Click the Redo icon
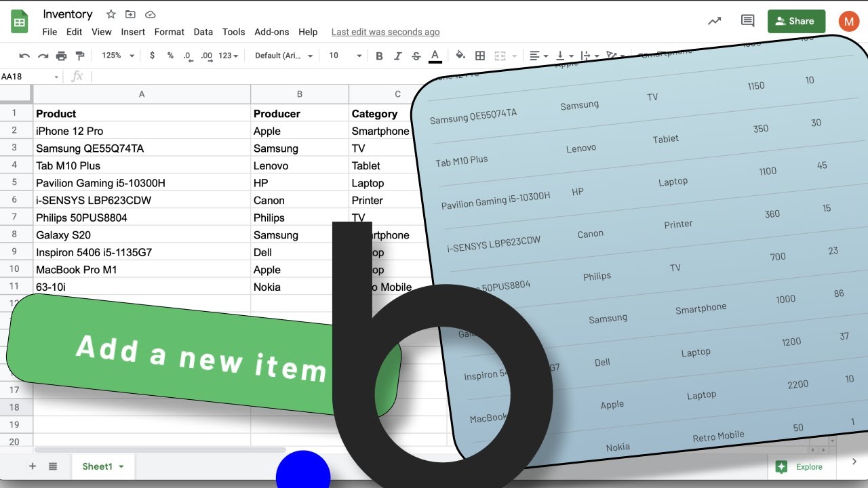Screen dimensions: 868x488 coord(43,56)
